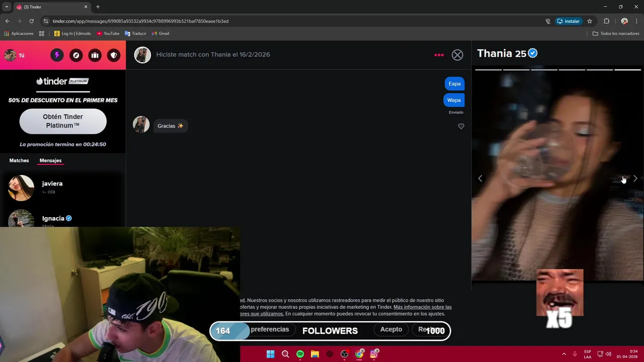Open the Gmail bookmark

(160, 34)
